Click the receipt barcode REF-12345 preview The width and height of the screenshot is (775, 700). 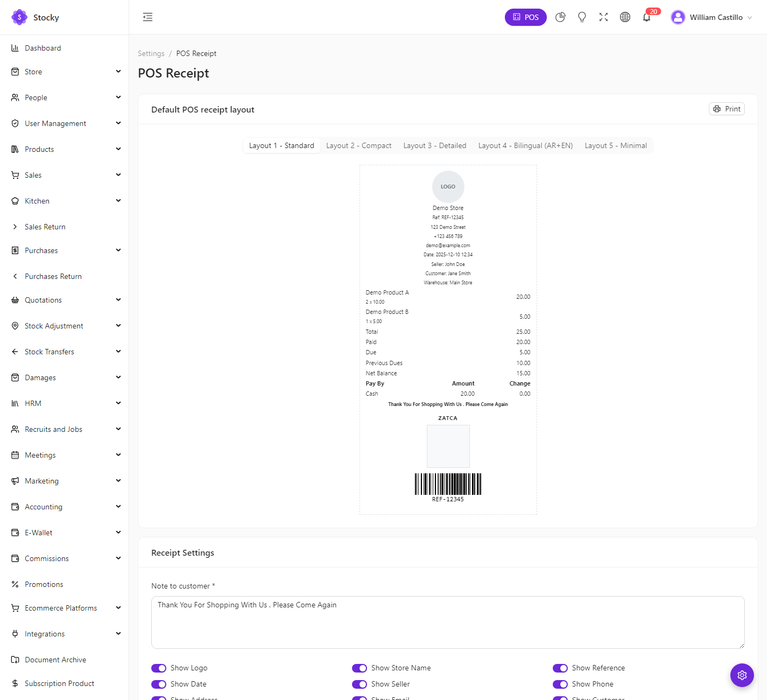pos(448,488)
